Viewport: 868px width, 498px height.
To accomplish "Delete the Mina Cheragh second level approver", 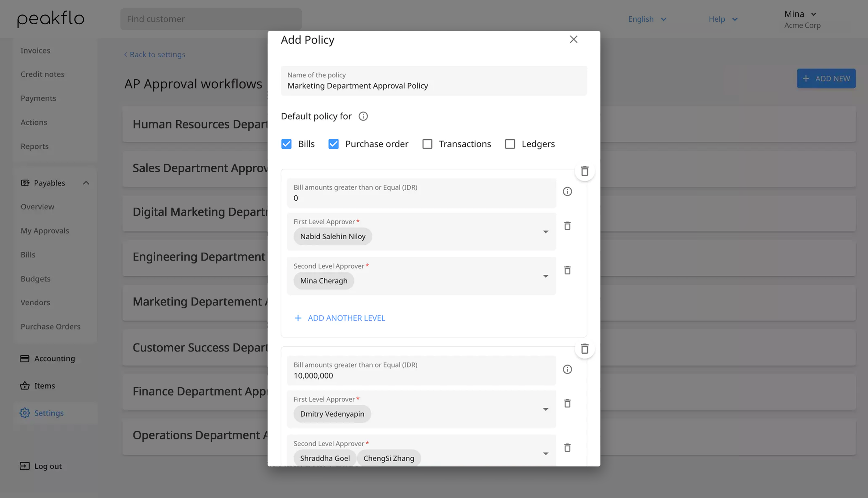I will [567, 270].
